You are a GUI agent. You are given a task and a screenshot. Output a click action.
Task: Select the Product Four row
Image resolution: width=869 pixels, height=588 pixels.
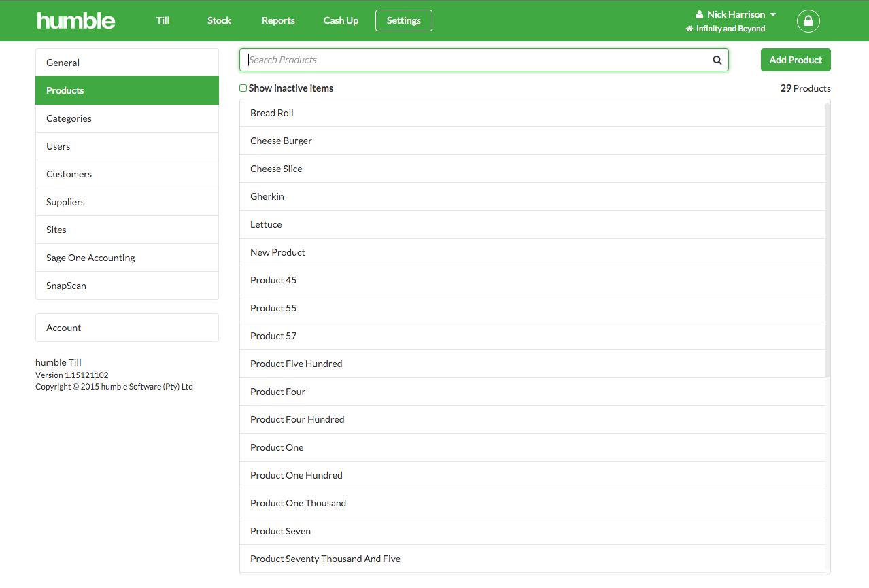pos(532,392)
